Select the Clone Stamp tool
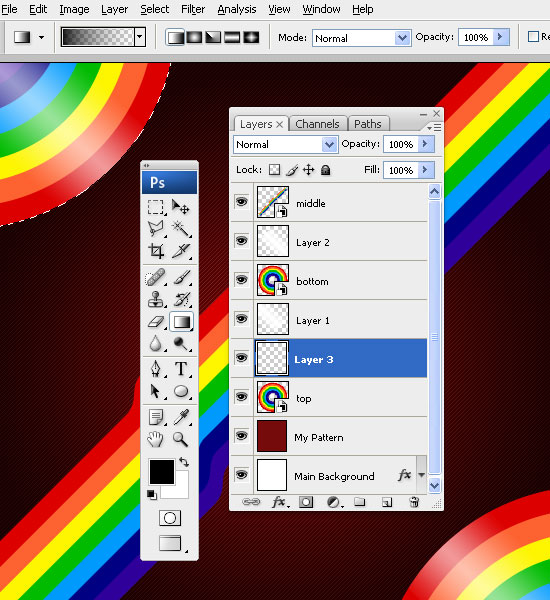 pyautogui.click(x=155, y=299)
